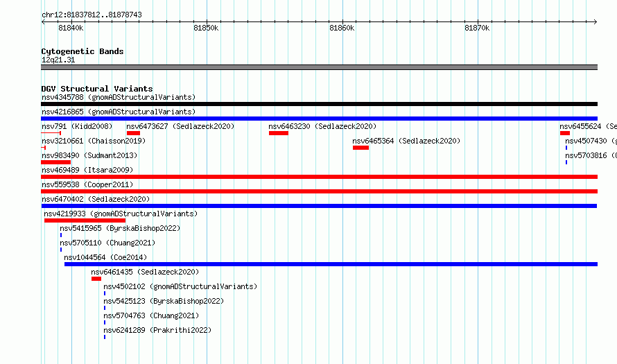Image resolution: width=617 pixels, height=364 pixels.
Task: Click the 81870k ruler position
Action: coord(478,28)
